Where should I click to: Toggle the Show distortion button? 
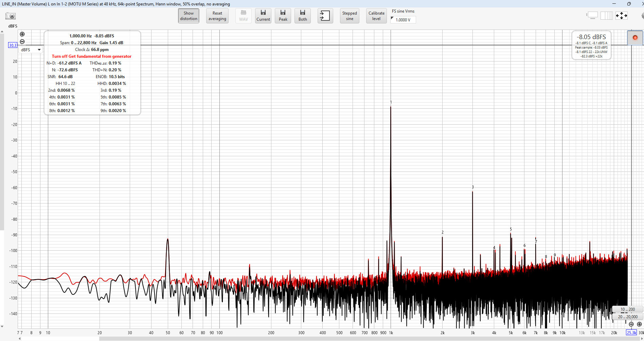click(189, 16)
